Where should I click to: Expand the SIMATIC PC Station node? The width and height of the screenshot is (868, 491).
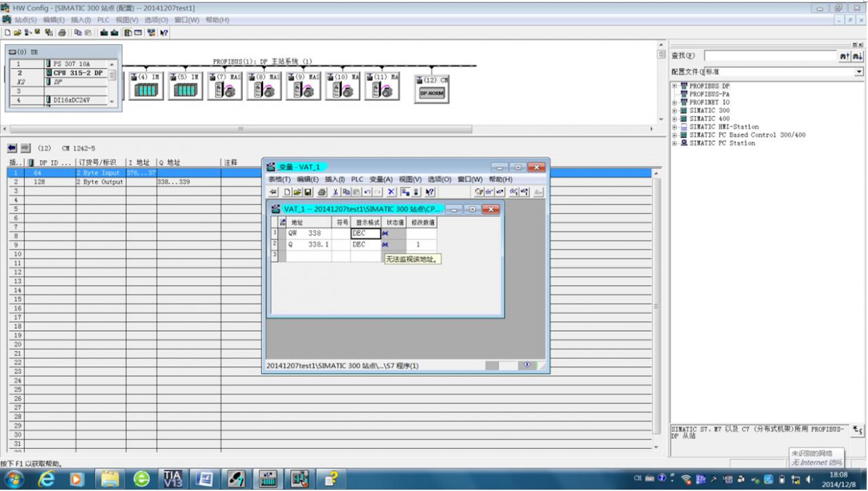click(675, 143)
